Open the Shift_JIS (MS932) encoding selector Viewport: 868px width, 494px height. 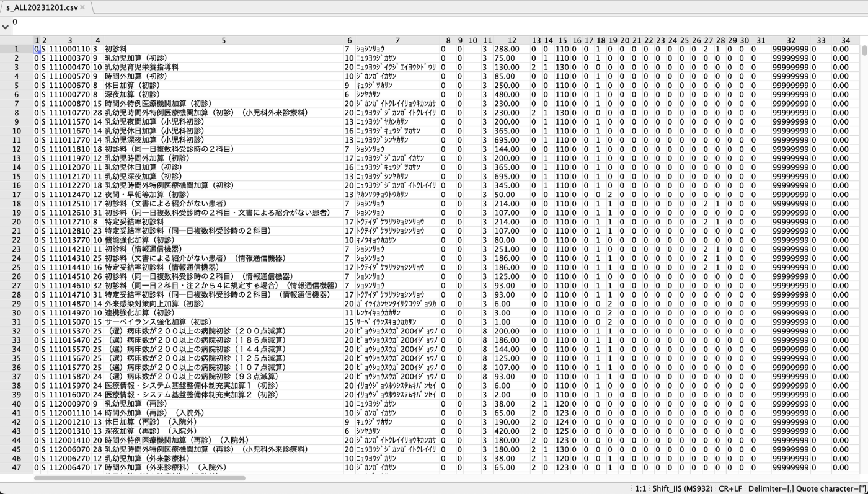pos(681,488)
